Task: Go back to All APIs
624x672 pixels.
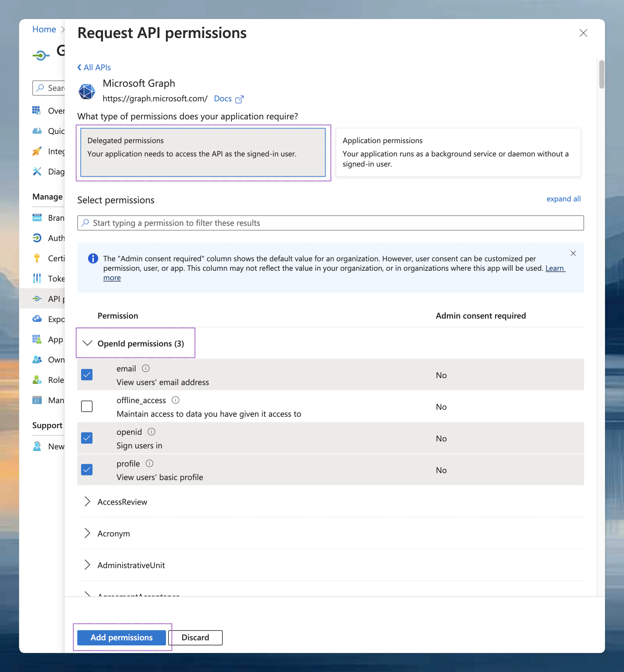Action: click(94, 67)
